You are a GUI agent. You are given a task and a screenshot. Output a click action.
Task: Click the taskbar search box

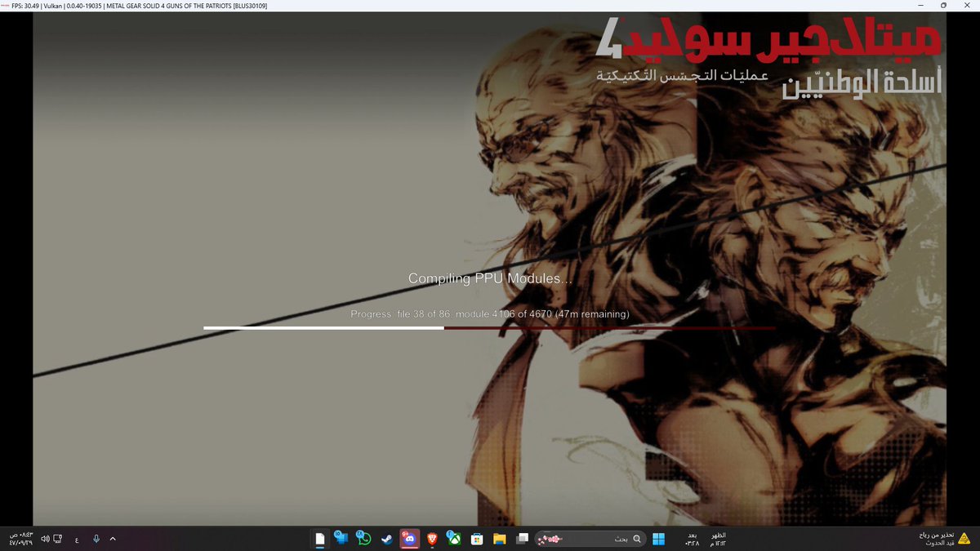pos(589,539)
